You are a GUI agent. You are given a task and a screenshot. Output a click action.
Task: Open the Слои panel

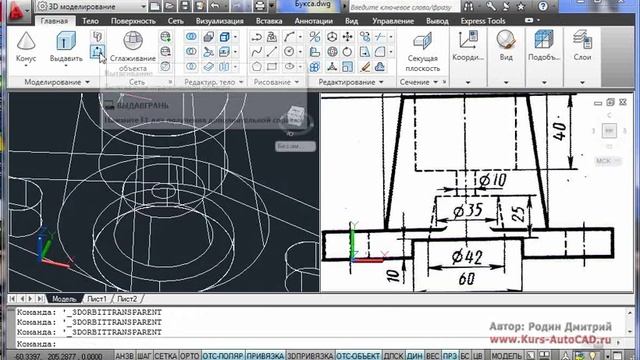pos(582,46)
